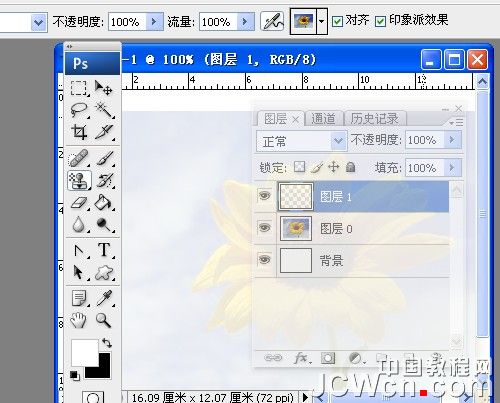Select the Lasso tool
This screenshot has height=403, width=500.
[79, 110]
